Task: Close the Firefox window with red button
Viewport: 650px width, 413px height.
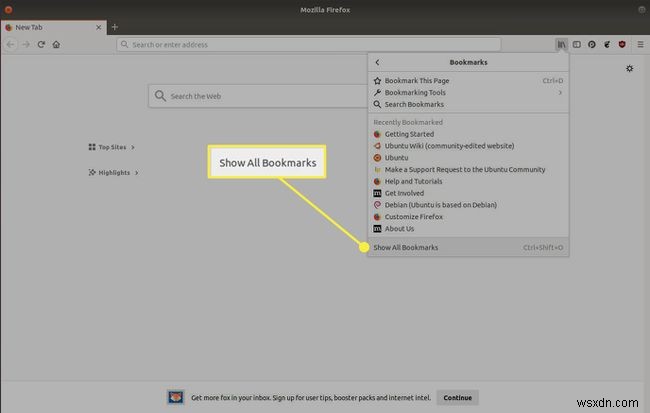Action: [x=8, y=10]
